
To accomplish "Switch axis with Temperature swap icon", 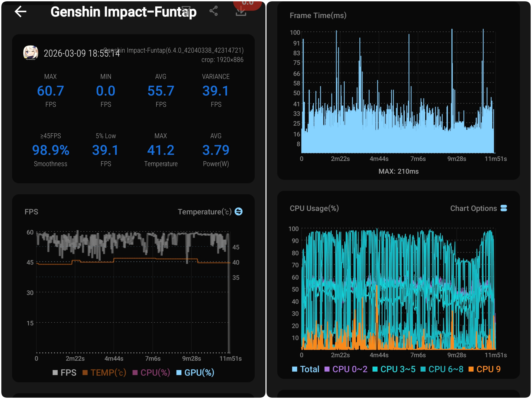I will pos(239,211).
